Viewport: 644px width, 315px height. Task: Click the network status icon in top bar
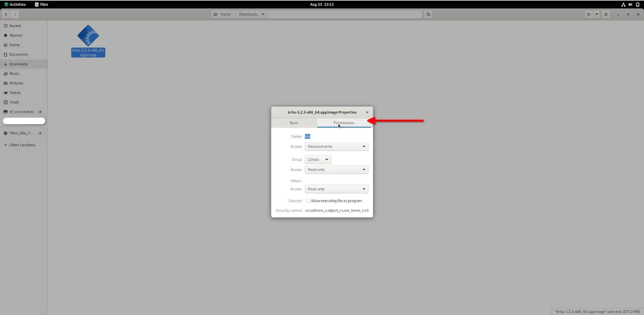point(623,4)
